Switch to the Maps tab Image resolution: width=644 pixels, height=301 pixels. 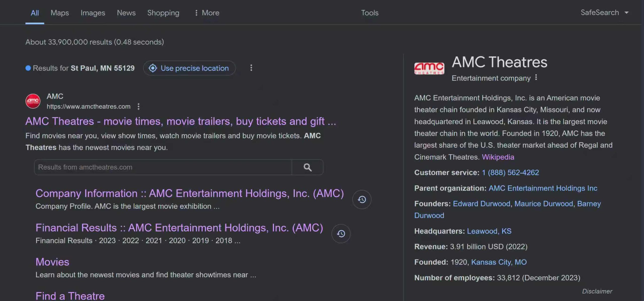[x=60, y=13]
